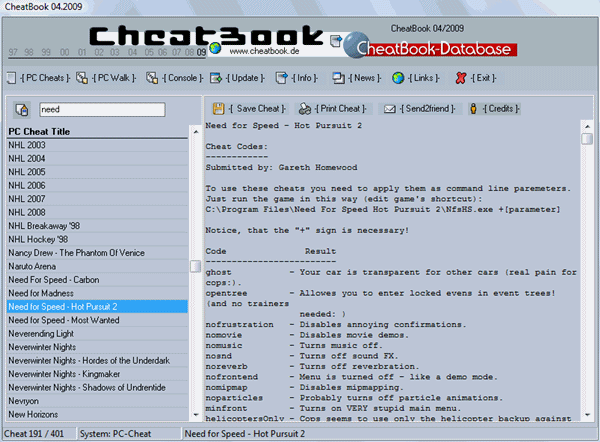600x442 pixels.
Task: Select the News label
Action: 365,78
